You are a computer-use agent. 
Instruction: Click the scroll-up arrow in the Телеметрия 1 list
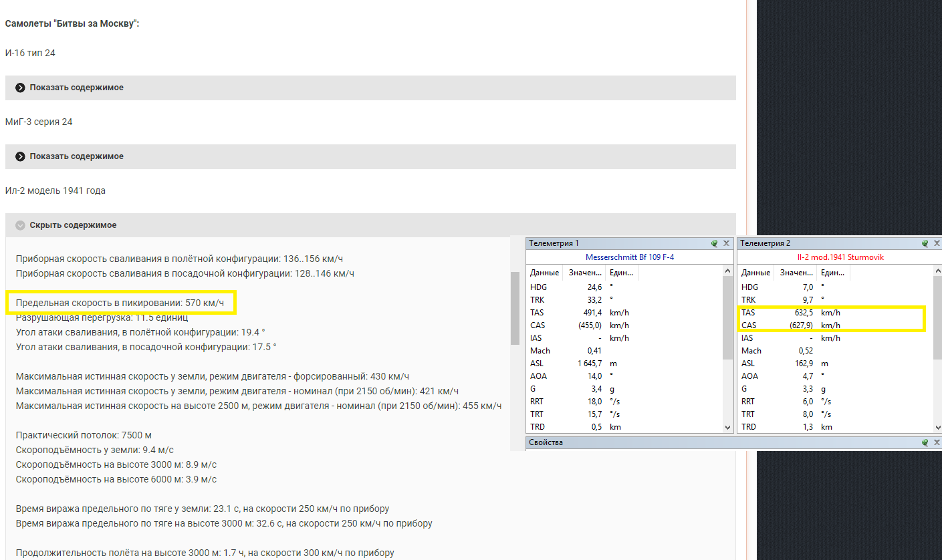tap(728, 271)
